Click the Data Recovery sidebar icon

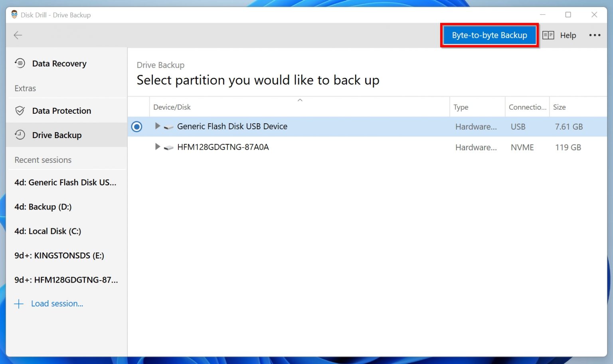pyautogui.click(x=20, y=63)
